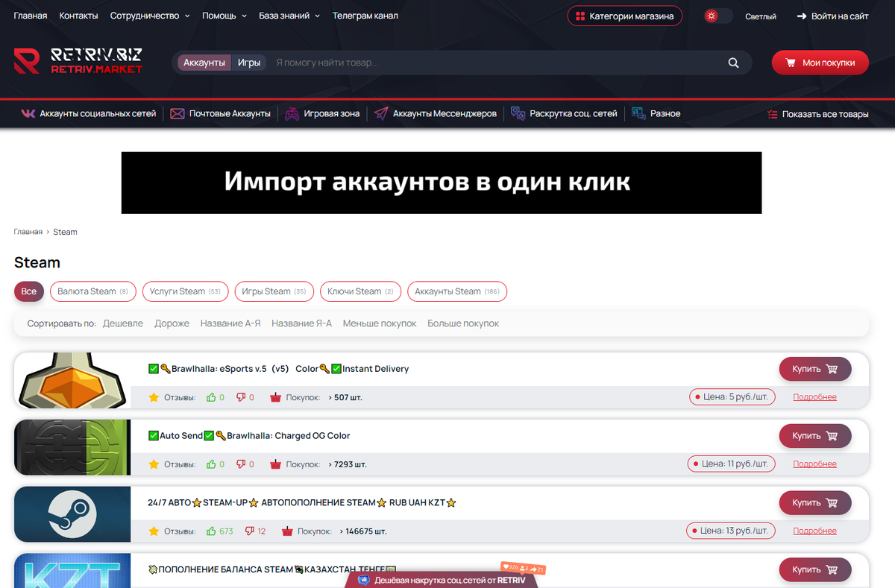Viewport: 895px width, 588px height.
Task: Click Brawlhalla eSports v.5 product thumbnail
Action: coord(72,380)
